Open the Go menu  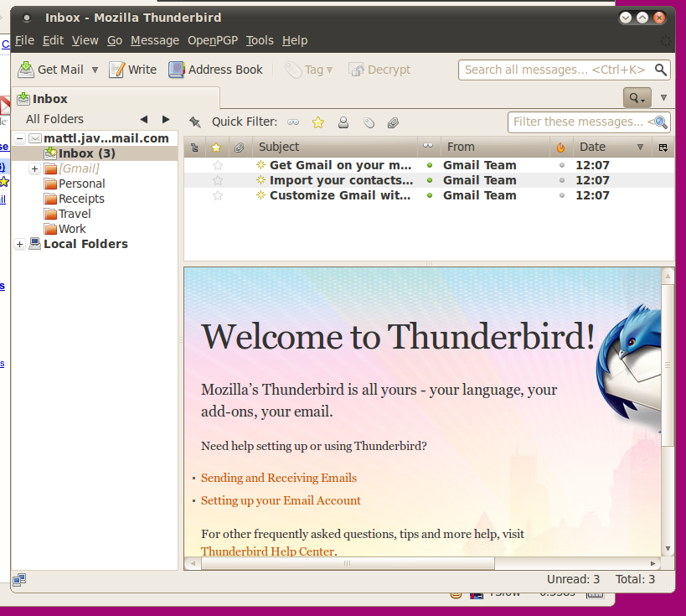coord(115,41)
